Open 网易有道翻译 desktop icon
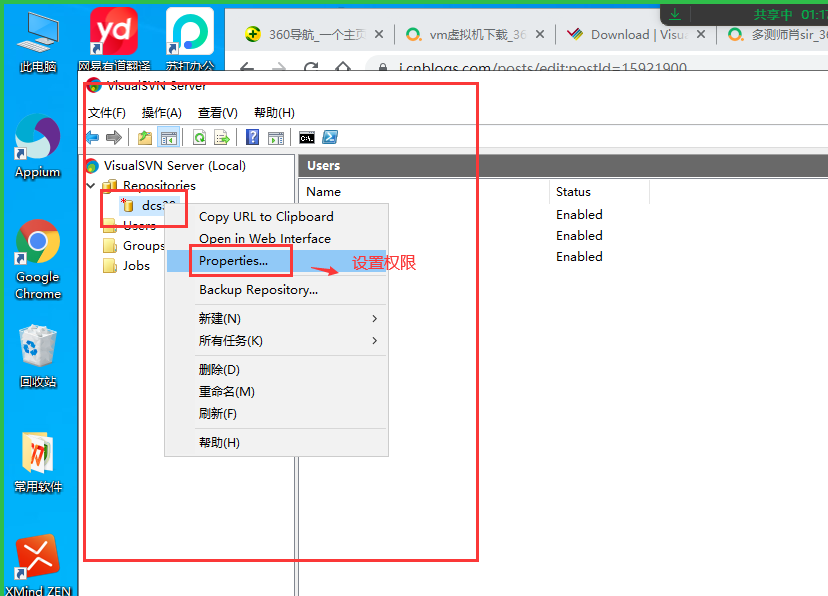This screenshot has height=596, width=828. [114, 40]
